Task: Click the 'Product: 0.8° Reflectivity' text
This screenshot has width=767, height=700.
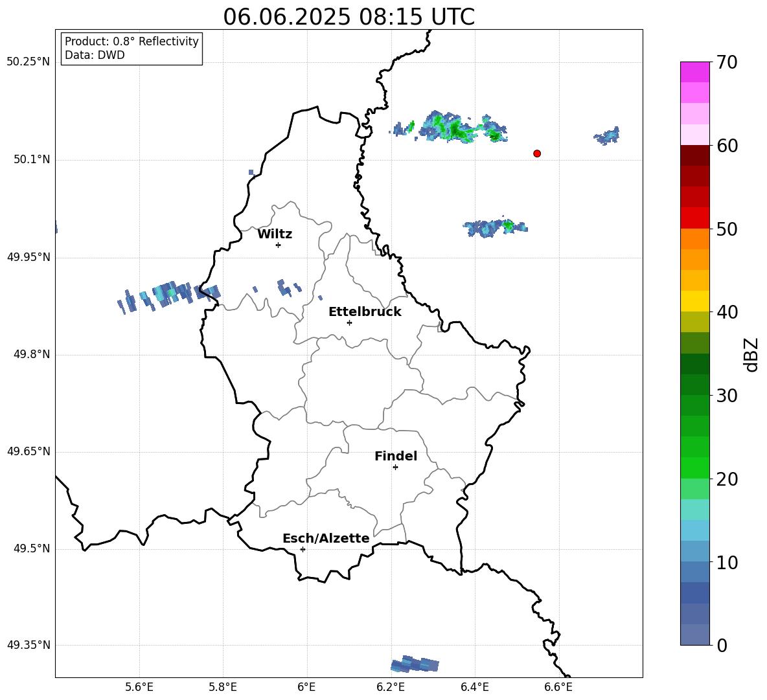Action: [x=132, y=41]
